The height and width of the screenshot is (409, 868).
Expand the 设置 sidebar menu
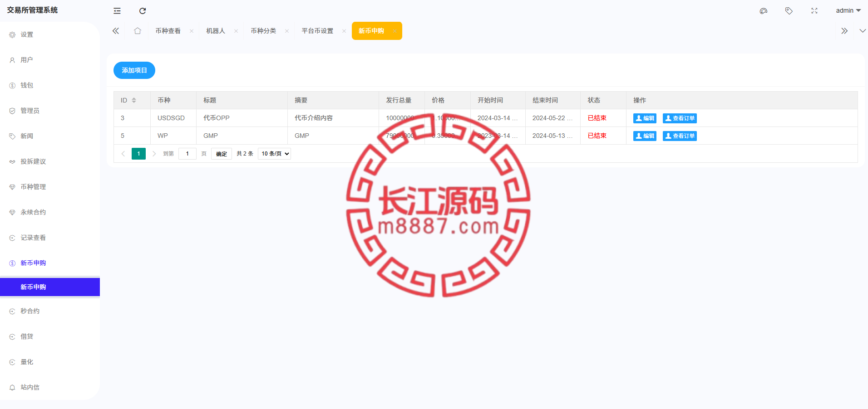click(50, 34)
